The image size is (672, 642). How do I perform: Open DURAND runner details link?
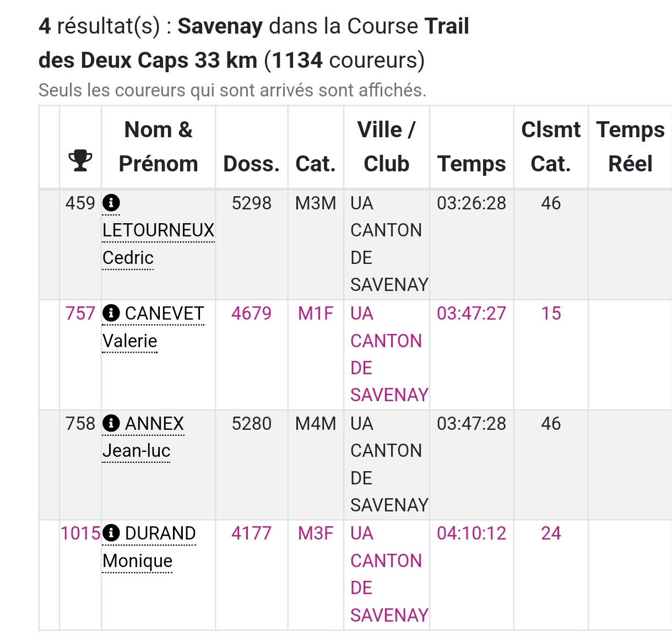[160, 533]
